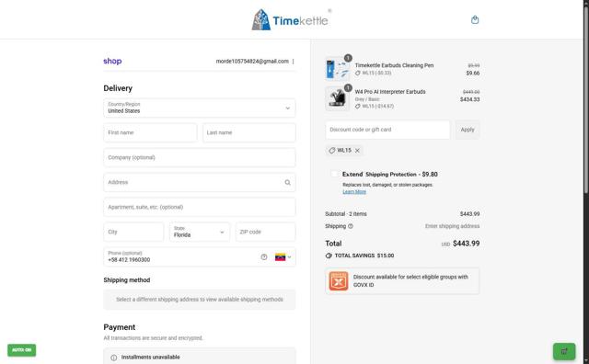Click the Timekettle Earbuds Cleaning Pen title

point(394,65)
